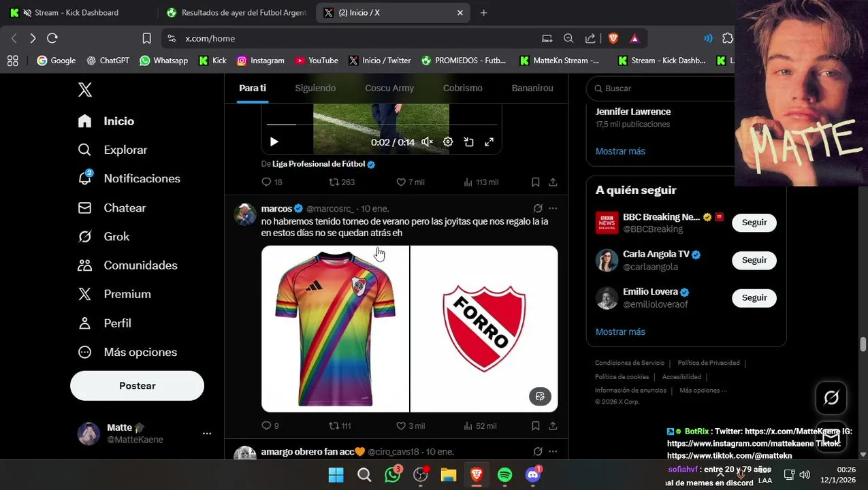Image resolution: width=868 pixels, height=490 pixels.
Task: Open new browser tab plus
Action: click(x=484, y=12)
